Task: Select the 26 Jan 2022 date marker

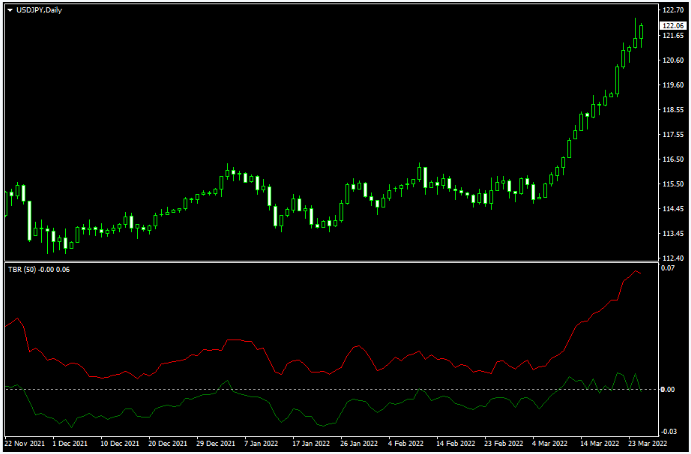Action: click(x=357, y=442)
